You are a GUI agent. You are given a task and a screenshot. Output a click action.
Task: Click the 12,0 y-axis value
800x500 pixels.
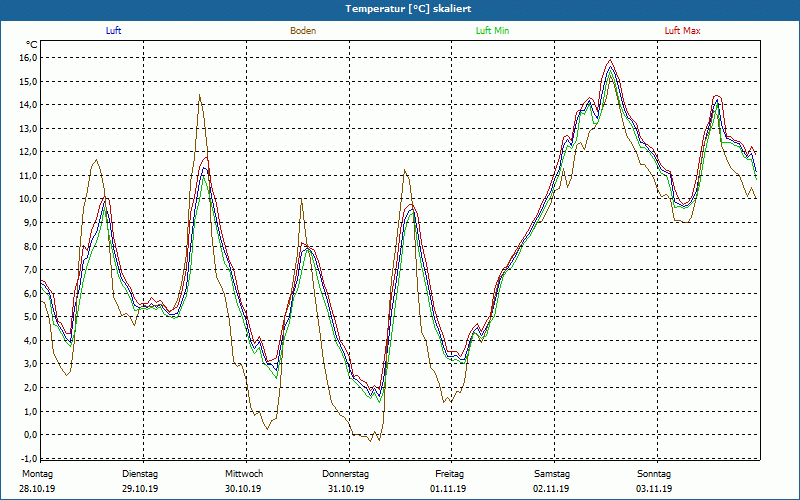29,152
